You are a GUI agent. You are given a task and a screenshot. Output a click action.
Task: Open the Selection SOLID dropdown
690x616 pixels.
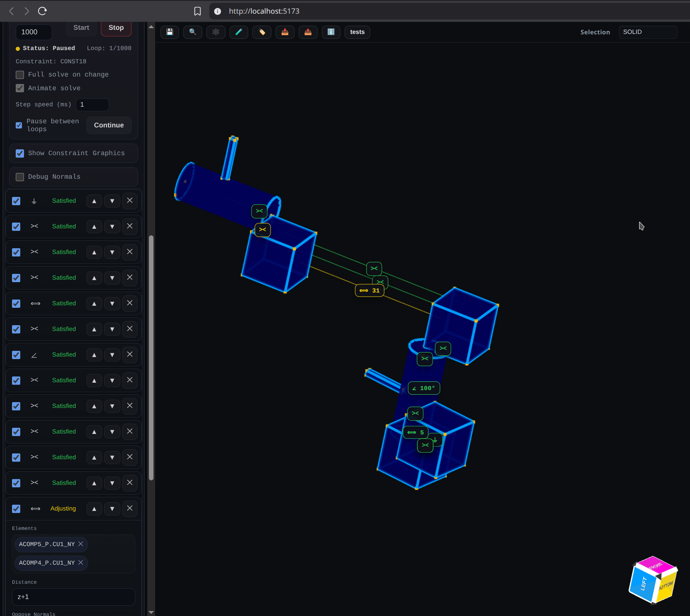[647, 32]
